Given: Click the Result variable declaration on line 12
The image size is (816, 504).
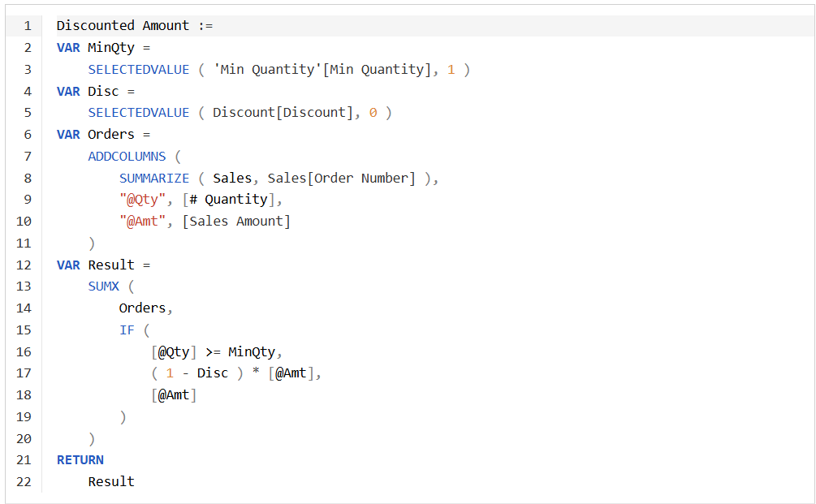Looking at the screenshot, I should coord(111,265).
